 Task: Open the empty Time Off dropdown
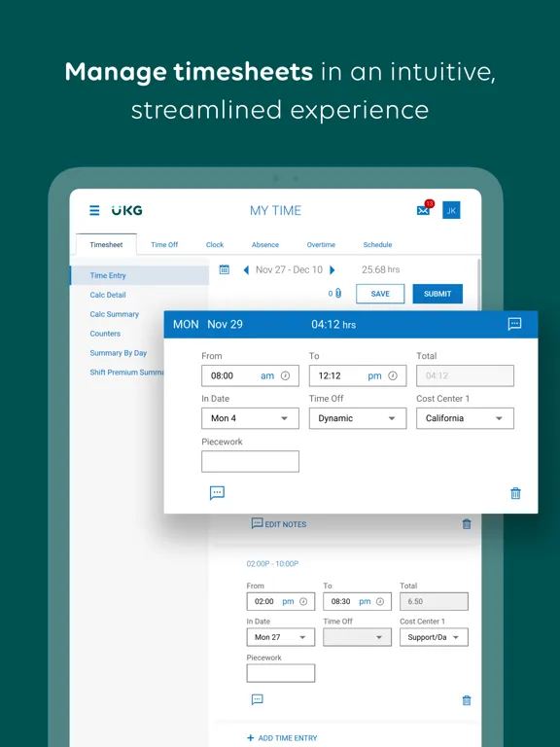click(357, 637)
